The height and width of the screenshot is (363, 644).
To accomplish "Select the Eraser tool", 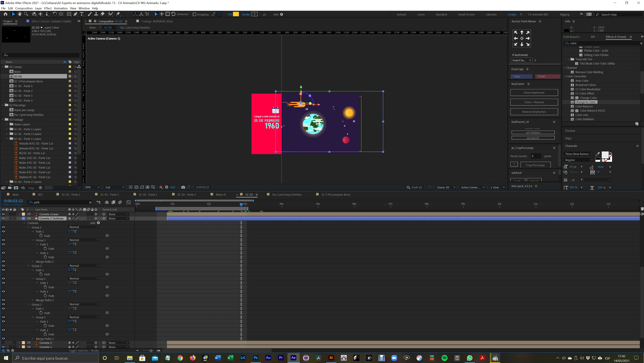I will 103,14.
